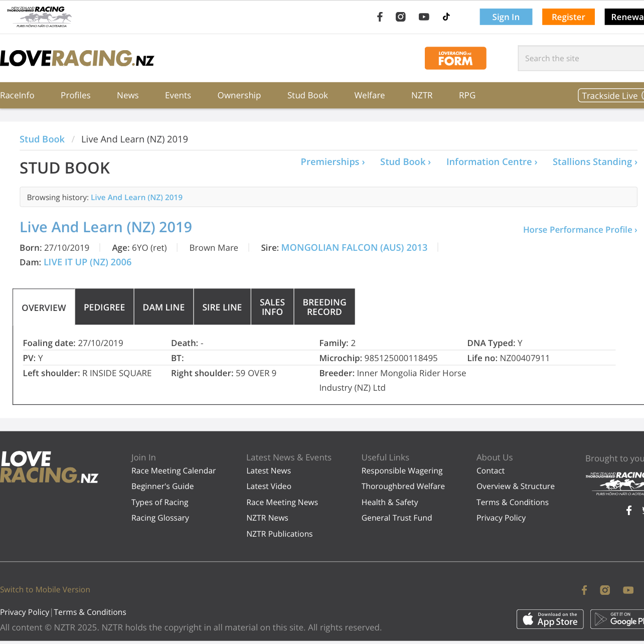The image size is (644, 644).
Task: Expand the Information Centre link
Action: point(492,162)
